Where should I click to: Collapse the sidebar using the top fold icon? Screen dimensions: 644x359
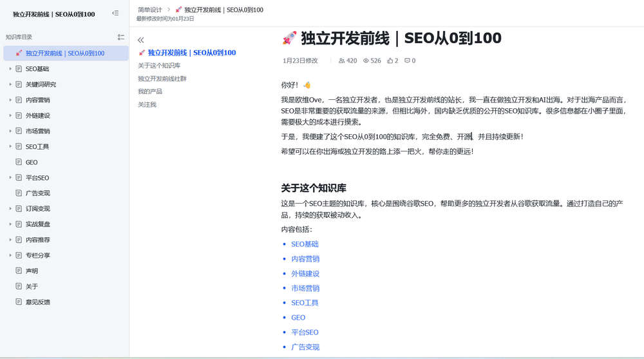(115, 13)
